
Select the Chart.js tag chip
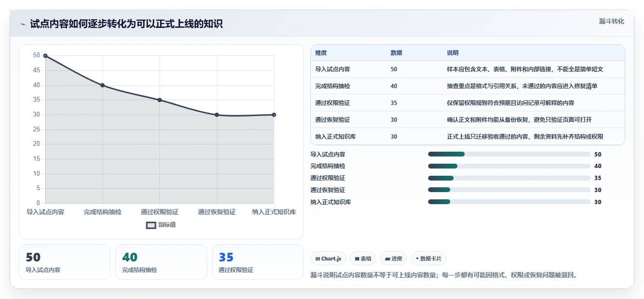pyautogui.click(x=328, y=259)
